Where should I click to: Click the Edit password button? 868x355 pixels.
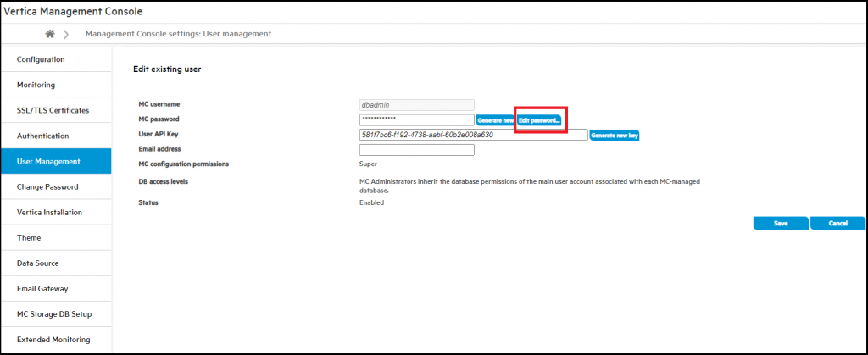(539, 120)
